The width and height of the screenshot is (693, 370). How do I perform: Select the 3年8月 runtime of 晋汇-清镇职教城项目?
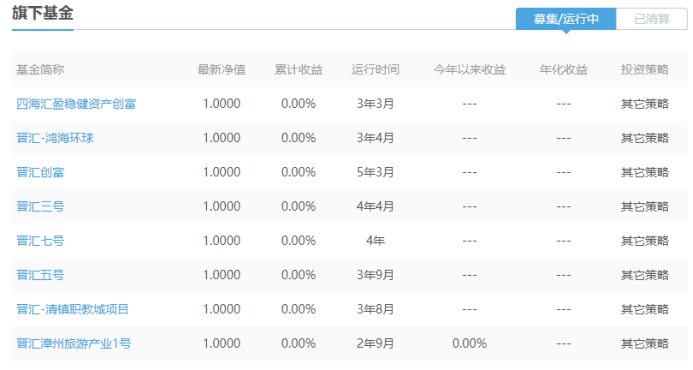375,309
